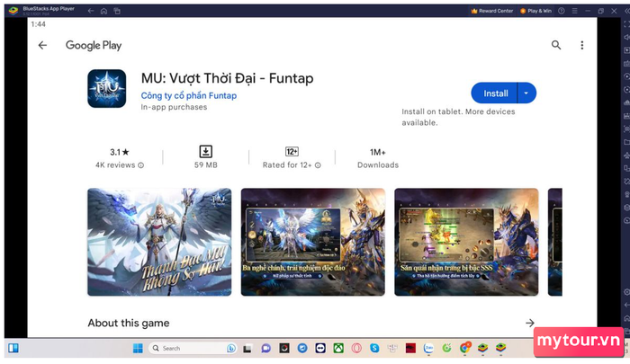Click the BlueStacks logo in title bar
The height and width of the screenshot is (364, 630).
[13, 11]
